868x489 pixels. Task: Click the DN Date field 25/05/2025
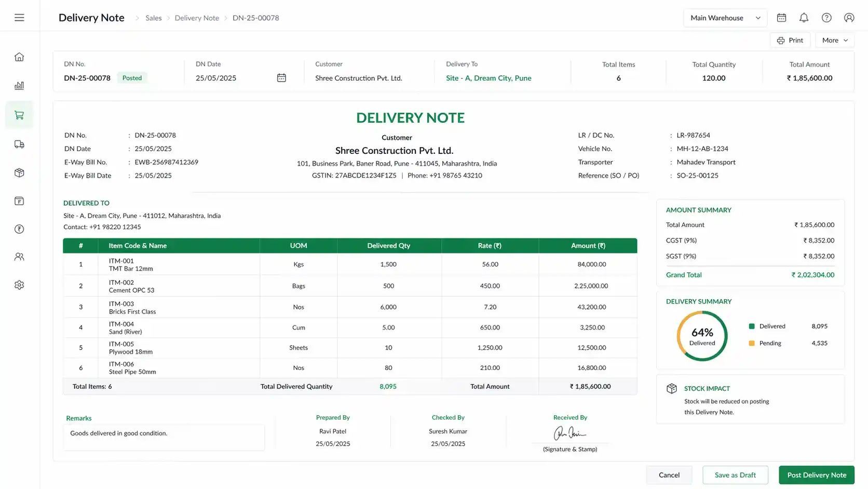tap(241, 78)
